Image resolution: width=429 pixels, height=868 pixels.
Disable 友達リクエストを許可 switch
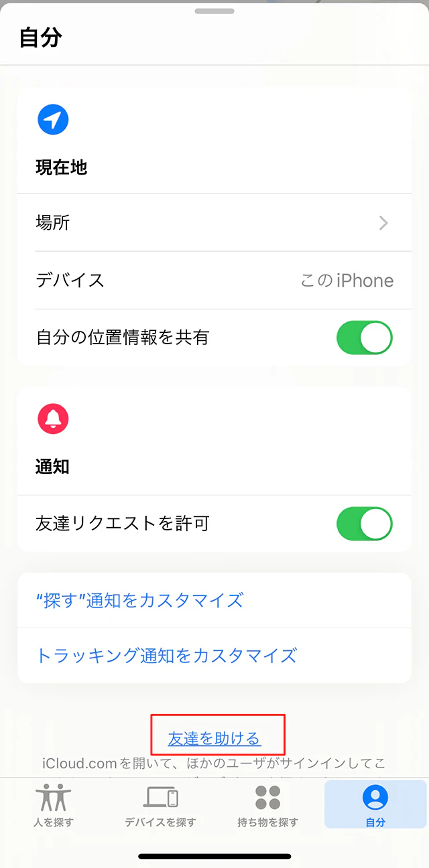365,524
